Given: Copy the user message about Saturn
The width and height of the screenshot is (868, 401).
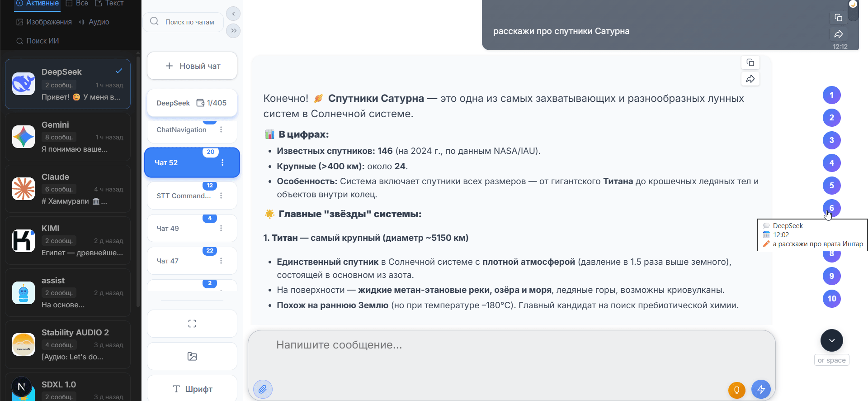Looking at the screenshot, I should 839,18.
